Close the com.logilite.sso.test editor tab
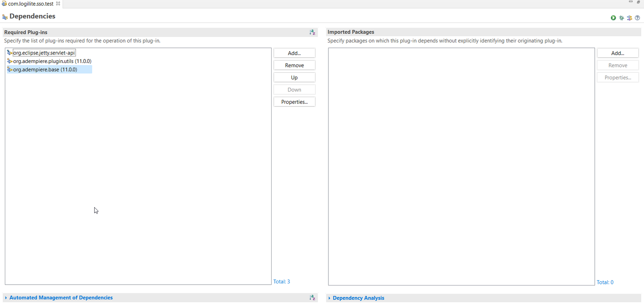 [58, 4]
